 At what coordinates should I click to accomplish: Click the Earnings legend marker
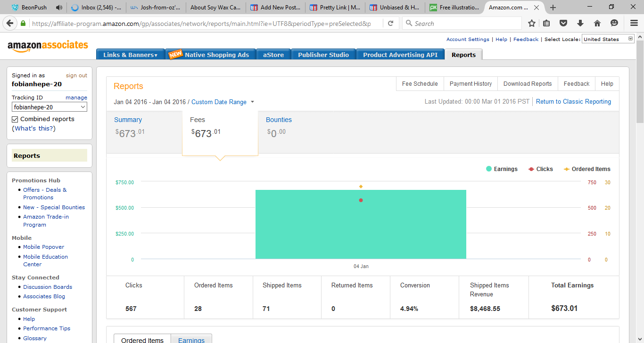[489, 169]
